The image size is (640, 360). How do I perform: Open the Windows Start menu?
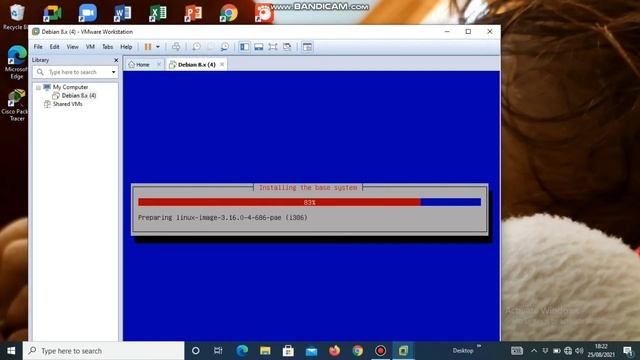11,351
